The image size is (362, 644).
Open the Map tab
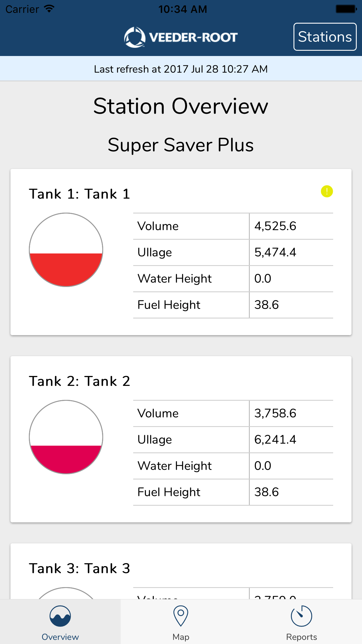click(x=181, y=622)
